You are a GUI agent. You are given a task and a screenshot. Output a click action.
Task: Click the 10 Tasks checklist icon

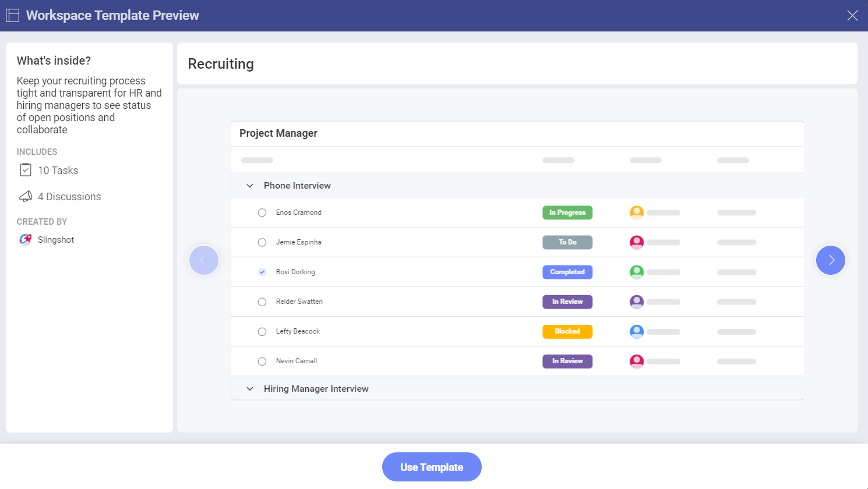pyautogui.click(x=26, y=170)
